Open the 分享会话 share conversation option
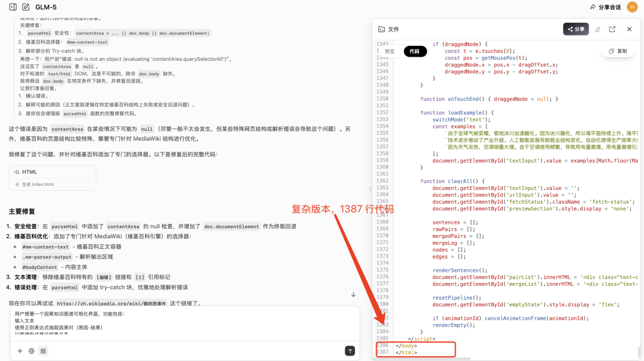The image size is (644, 361). 605,7
